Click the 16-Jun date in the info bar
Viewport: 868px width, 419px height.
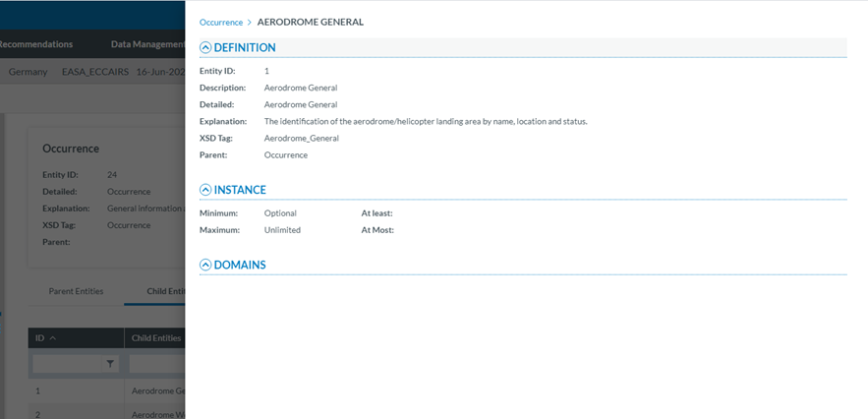[x=160, y=72]
